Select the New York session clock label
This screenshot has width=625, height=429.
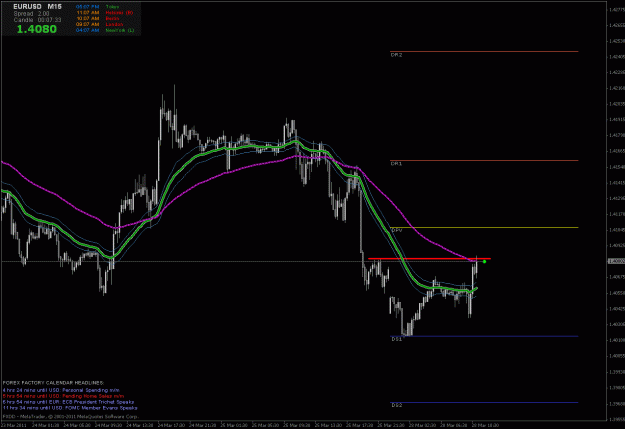click(120, 30)
